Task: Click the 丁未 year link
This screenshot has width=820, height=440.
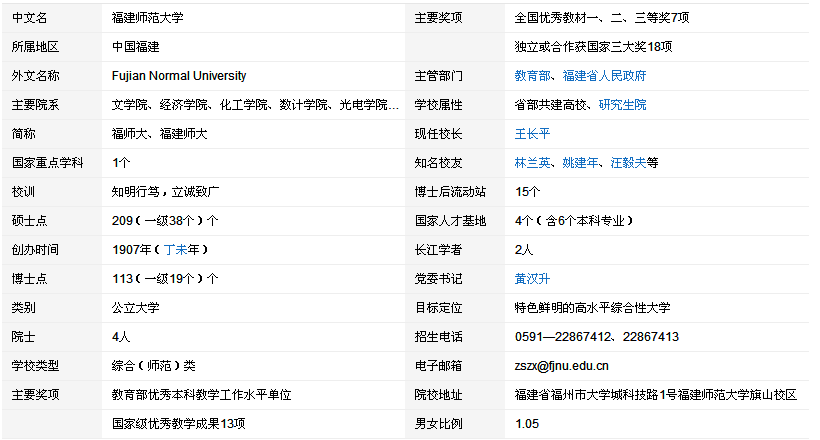Action: 176,250
